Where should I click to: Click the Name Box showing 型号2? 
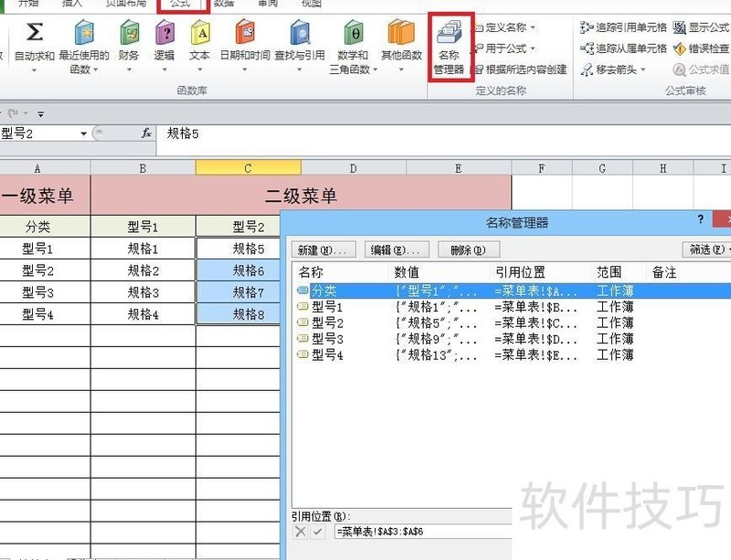point(39,133)
